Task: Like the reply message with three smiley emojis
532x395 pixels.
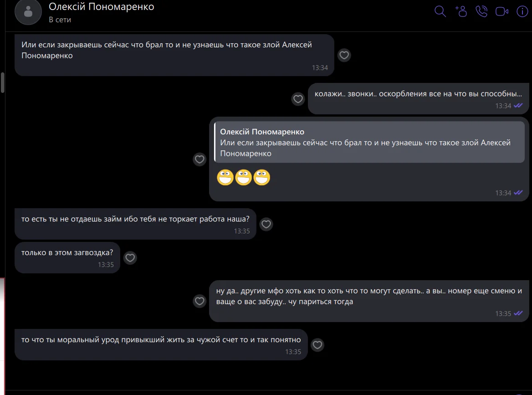Action: [x=199, y=159]
